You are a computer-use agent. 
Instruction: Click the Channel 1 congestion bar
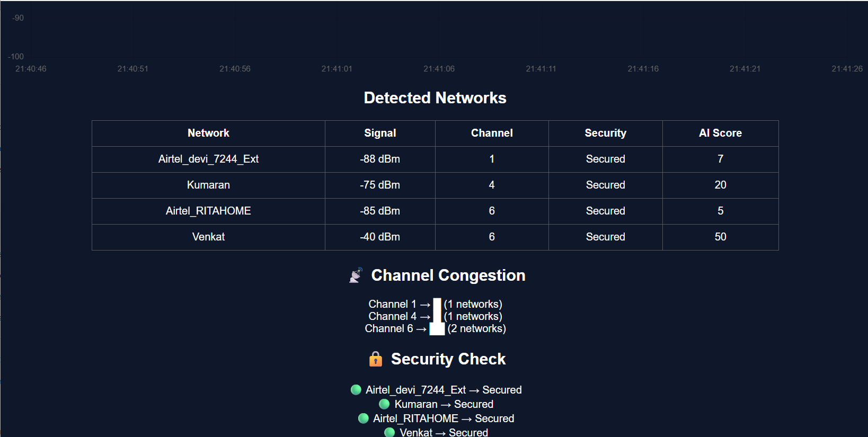[x=437, y=305]
